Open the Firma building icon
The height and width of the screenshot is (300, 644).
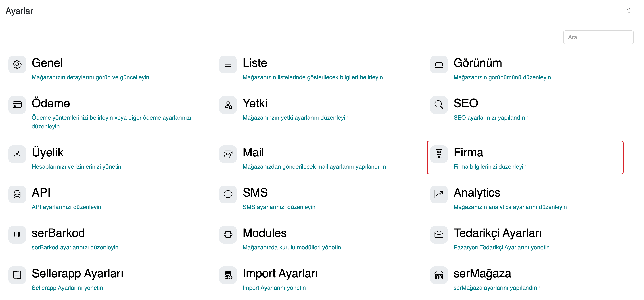pyautogui.click(x=439, y=154)
